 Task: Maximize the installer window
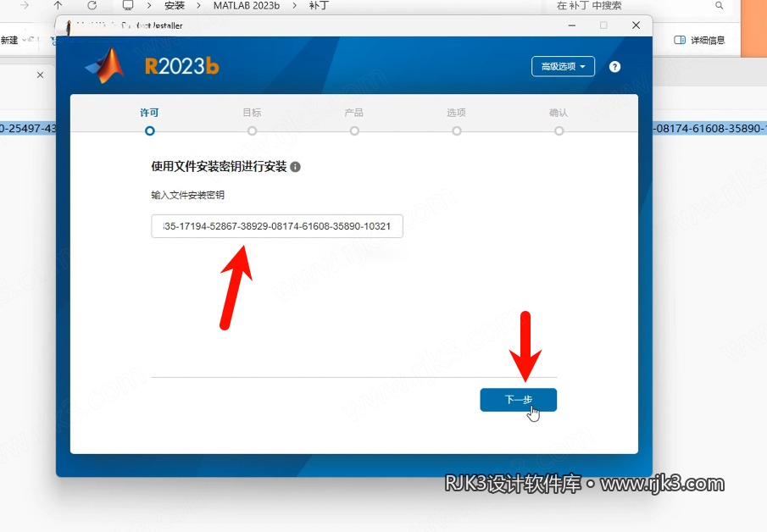tap(603, 25)
